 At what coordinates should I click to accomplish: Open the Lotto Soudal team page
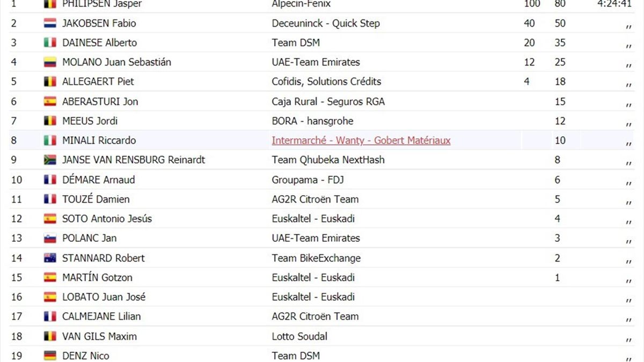(x=299, y=336)
